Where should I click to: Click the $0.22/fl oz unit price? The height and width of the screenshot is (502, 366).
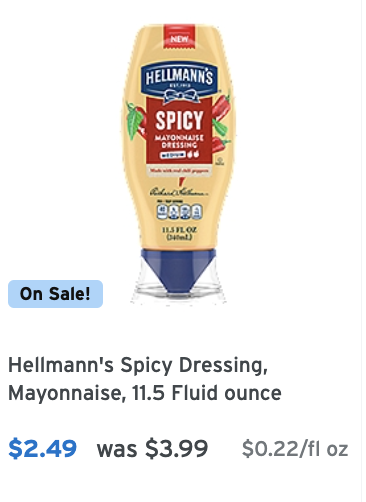click(x=295, y=449)
